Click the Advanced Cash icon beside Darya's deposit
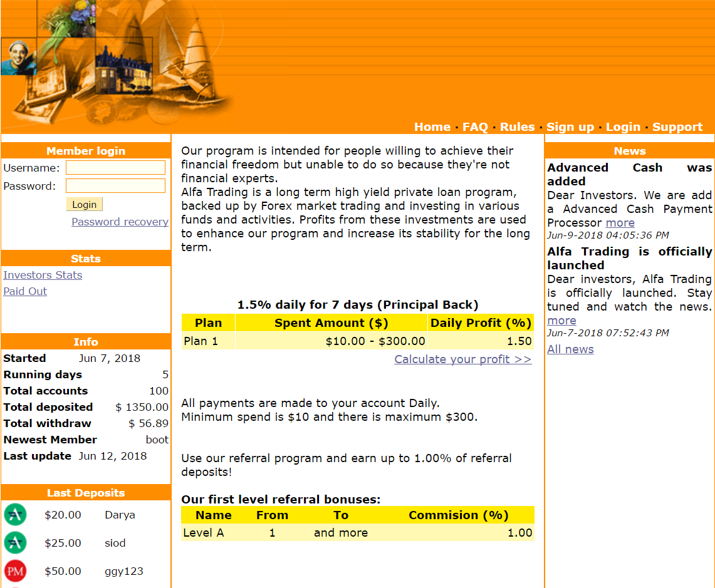Image resolution: width=715 pixels, height=588 pixels. [15, 515]
